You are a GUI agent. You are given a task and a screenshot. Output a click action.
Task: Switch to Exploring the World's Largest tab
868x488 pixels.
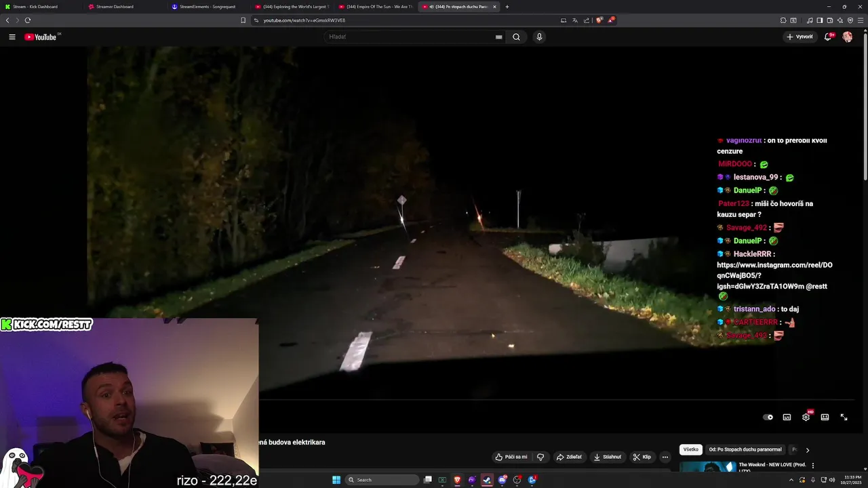(292, 7)
